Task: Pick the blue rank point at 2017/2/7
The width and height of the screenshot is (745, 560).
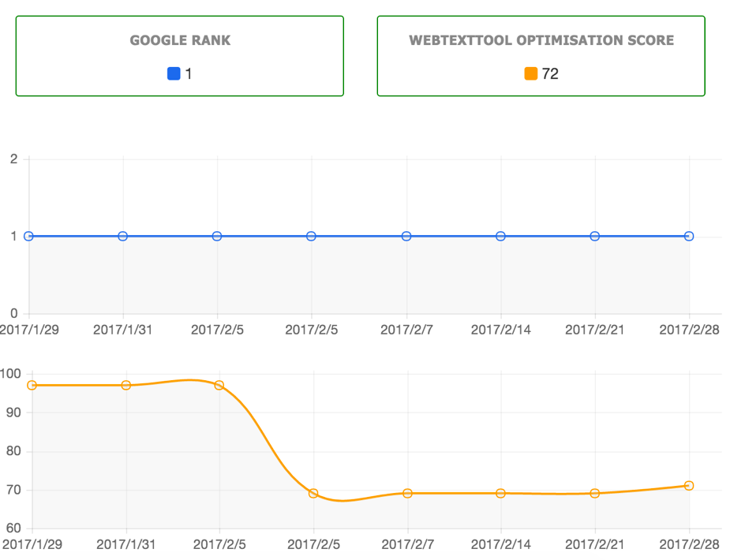Action: point(406,236)
